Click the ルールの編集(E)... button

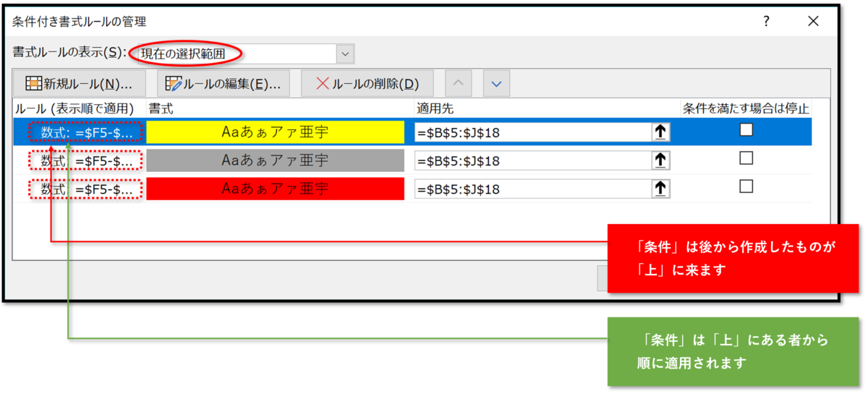pyautogui.click(x=224, y=83)
